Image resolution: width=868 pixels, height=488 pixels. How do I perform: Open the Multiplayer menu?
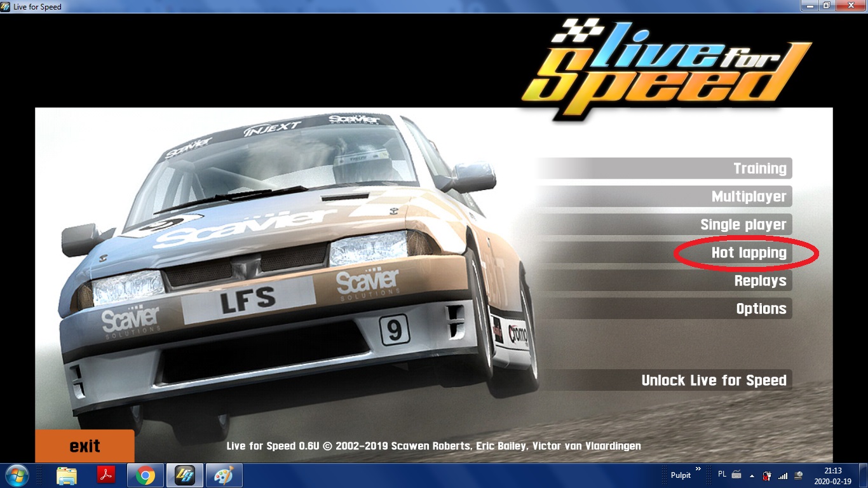coord(664,196)
